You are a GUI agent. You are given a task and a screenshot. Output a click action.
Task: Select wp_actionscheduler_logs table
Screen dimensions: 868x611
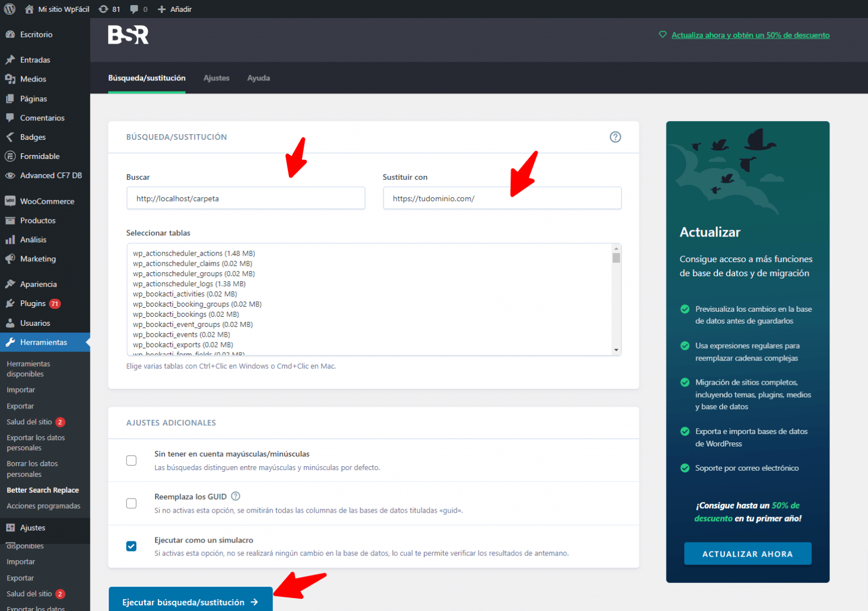coord(189,284)
